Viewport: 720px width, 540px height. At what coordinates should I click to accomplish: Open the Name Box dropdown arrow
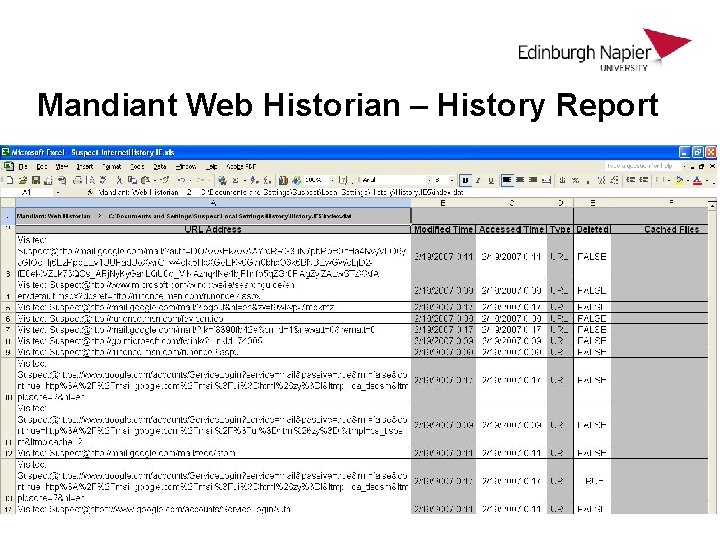pos(58,192)
